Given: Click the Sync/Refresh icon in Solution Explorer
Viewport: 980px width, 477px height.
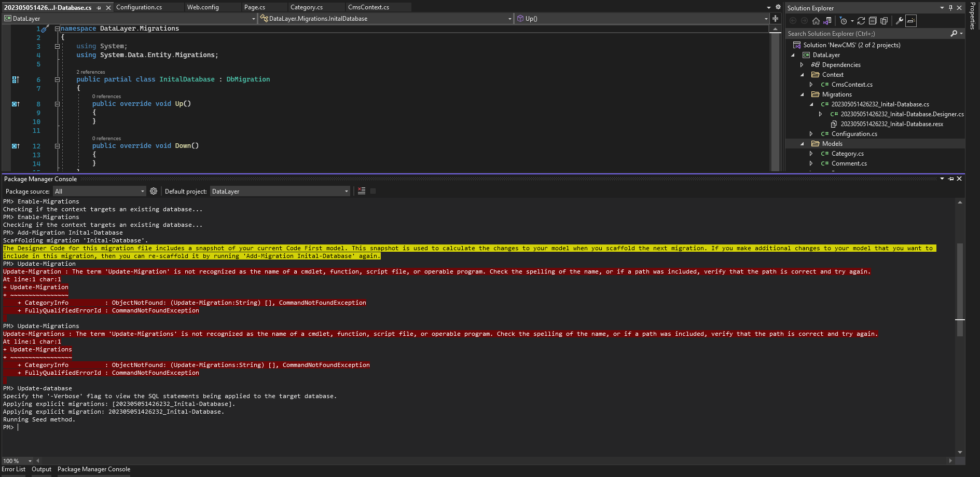Looking at the screenshot, I should pos(861,21).
